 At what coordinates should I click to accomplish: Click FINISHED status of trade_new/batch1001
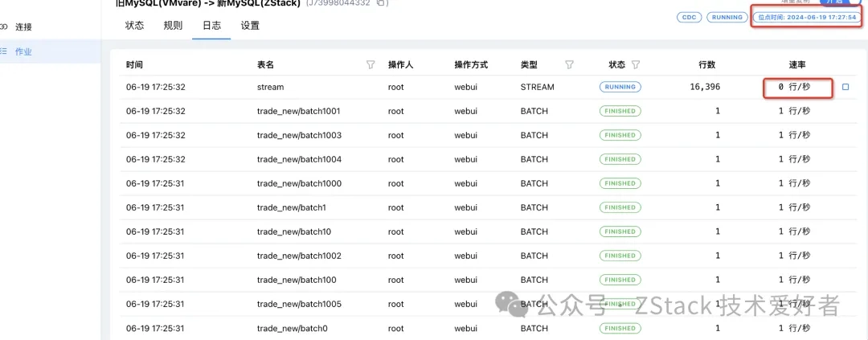click(x=620, y=111)
